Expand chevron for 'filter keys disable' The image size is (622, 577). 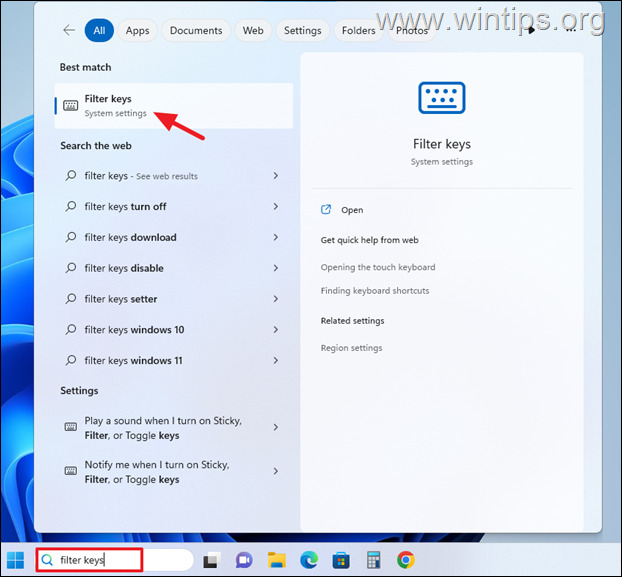(276, 268)
